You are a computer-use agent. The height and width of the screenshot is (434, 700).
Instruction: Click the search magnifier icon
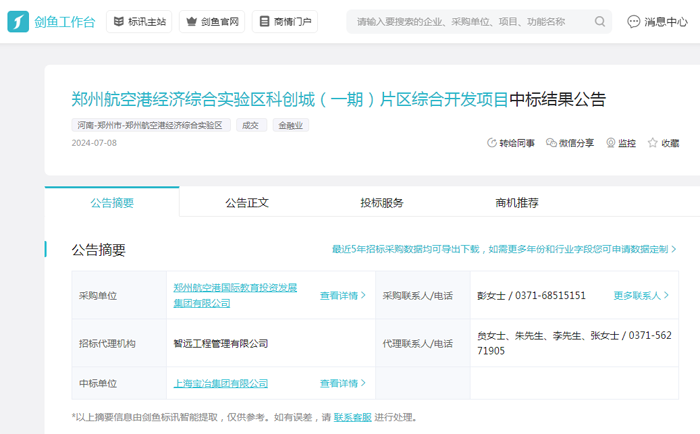pyautogui.click(x=600, y=21)
